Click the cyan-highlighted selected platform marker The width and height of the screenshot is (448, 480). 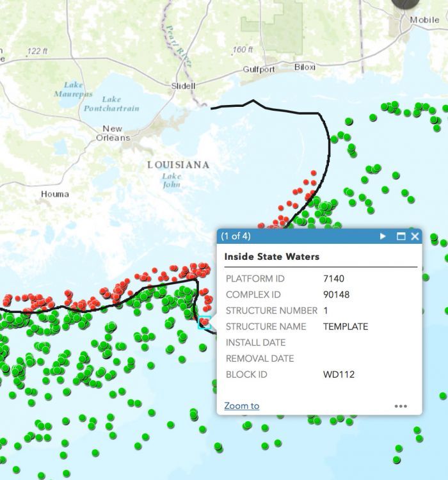pyautogui.click(x=205, y=323)
